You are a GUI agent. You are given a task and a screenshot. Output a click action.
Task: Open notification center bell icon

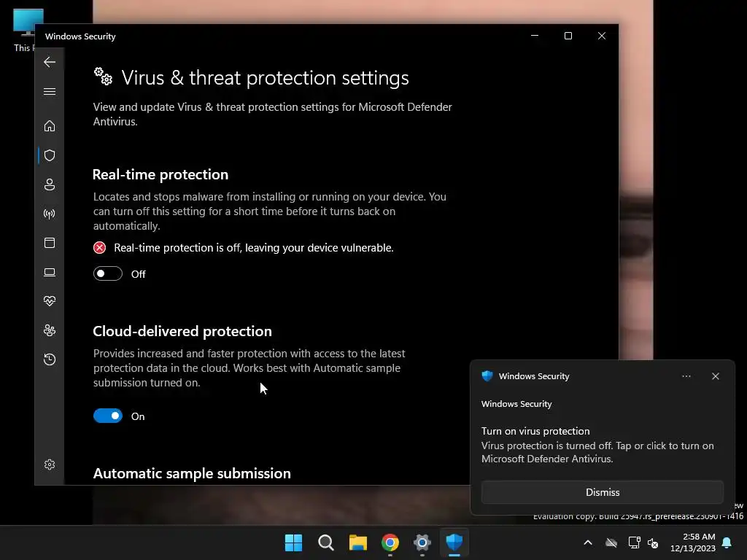click(x=727, y=542)
